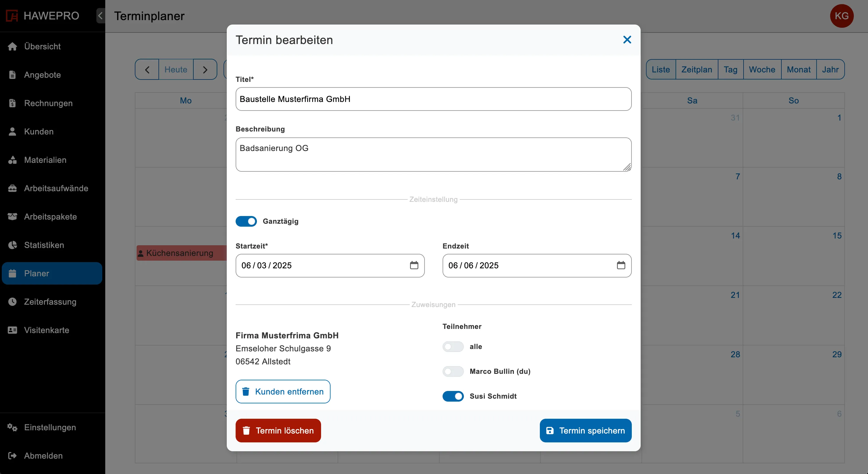Open Materialien in the sidebar
The image size is (868, 474).
pos(52,160)
